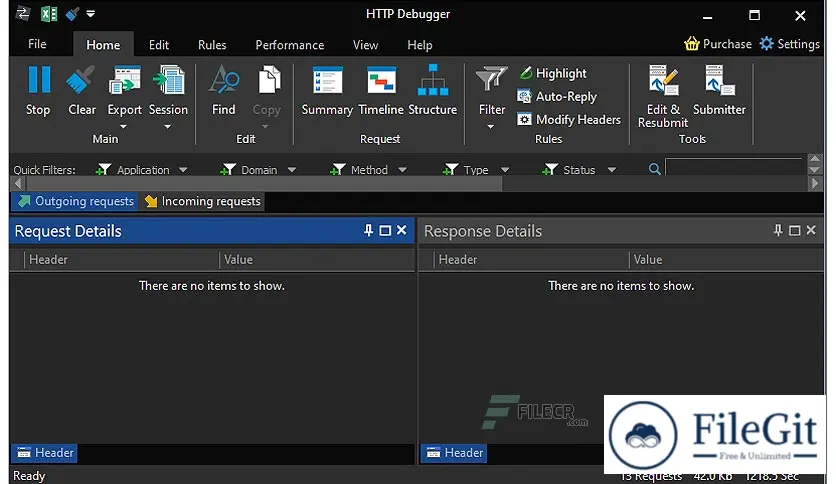Screen dimensions: 836x484
Task: Switch to the Performance ribbon tab
Action: [290, 45]
